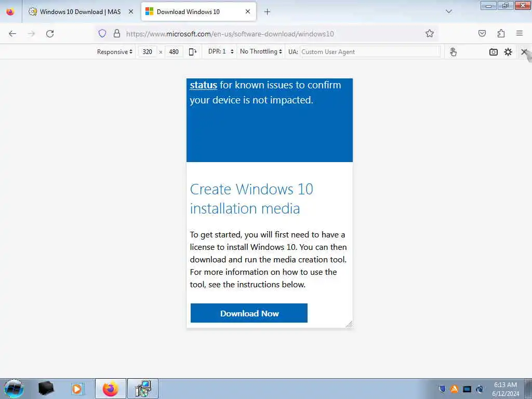This screenshot has width=532, height=399.
Task: Open Responsive Design Mode settings gear
Action: coord(508,52)
